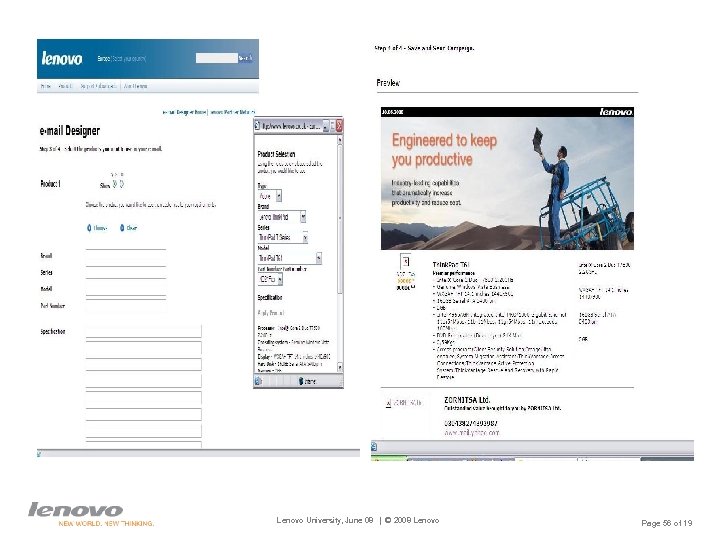Click the Part Number text field
The width and height of the screenshot is (720, 540).
(126, 306)
